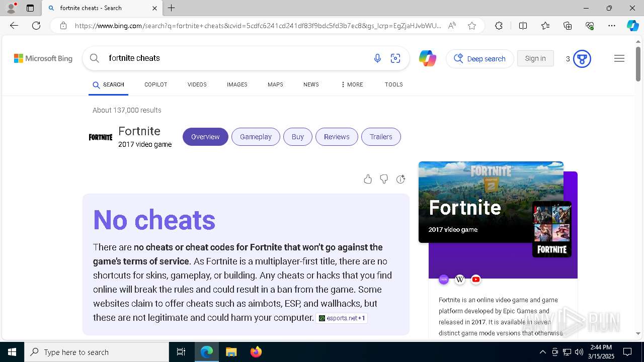Open the Windows Start menu
This screenshot has height=362, width=644.
(12, 352)
